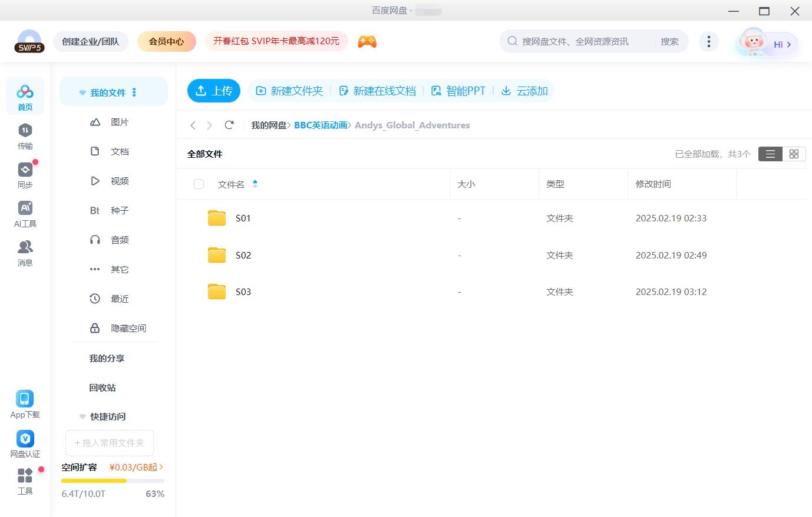Toggle the 文件名 sort order arrows

pos(255,184)
